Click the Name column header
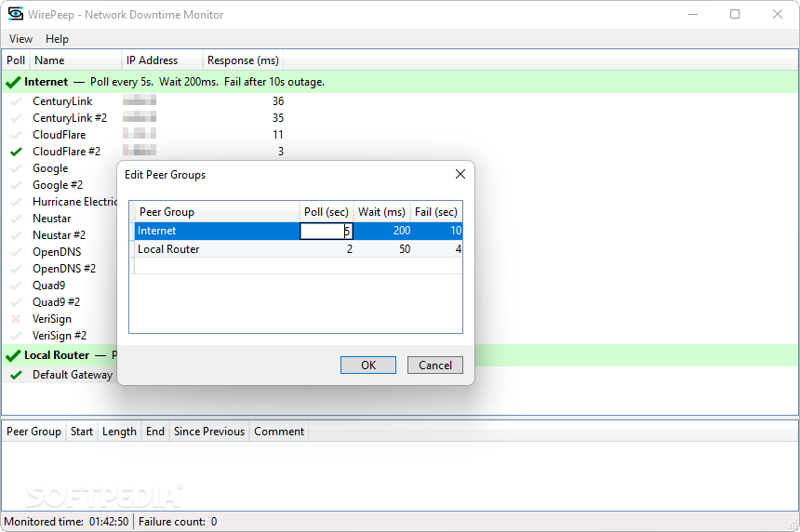Image resolution: width=800 pixels, height=532 pixels. [x=75, y=60]
